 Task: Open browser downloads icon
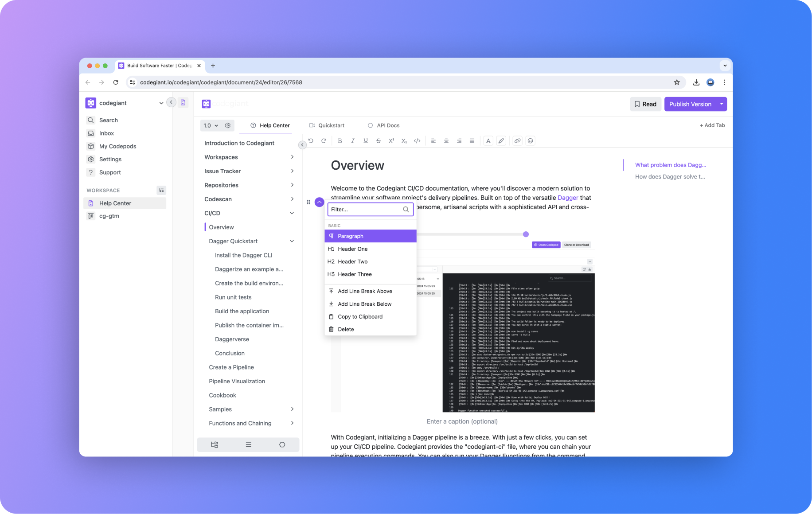point(696,82)
